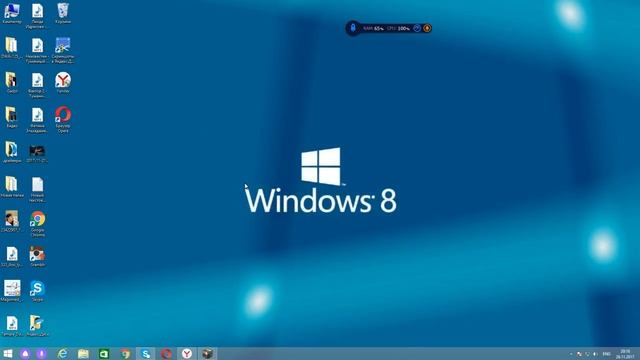Switch to Opera in the taskbar
This screenshot has height=360, width=640.
[x=166, y=353]
